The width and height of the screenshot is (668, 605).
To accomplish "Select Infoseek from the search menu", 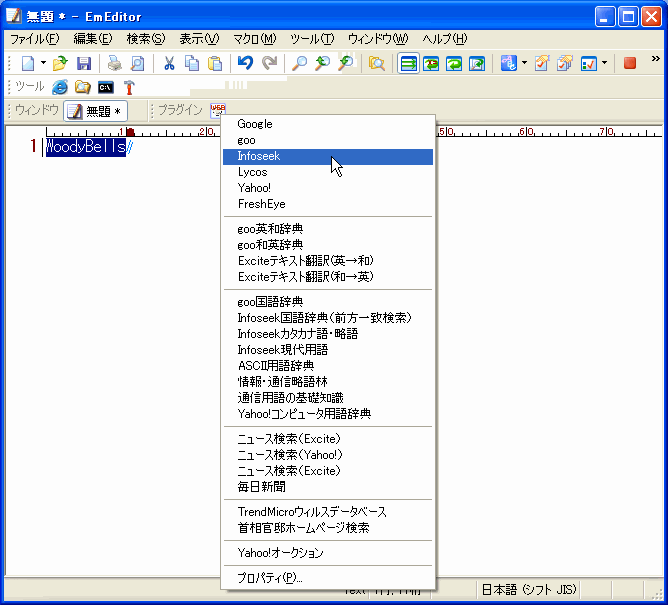I will (x=259, y=156).
